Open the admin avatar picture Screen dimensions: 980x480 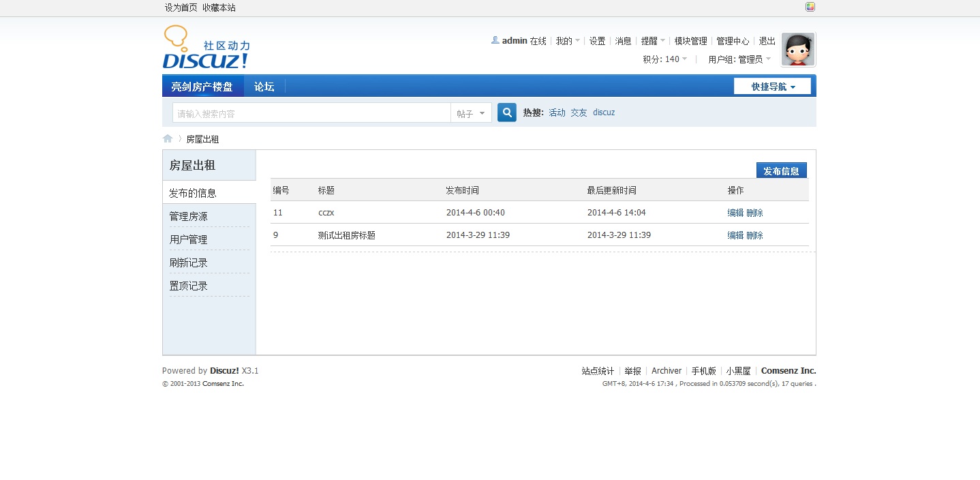pos(797,50)
